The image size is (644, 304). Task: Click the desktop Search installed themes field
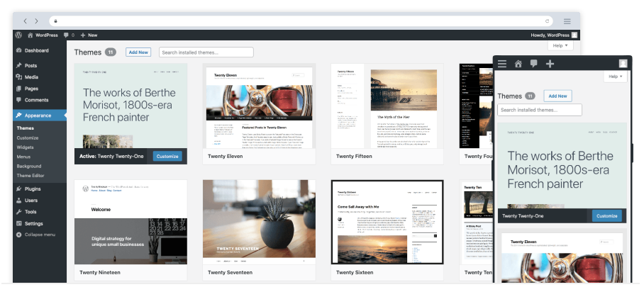[206, 52]
